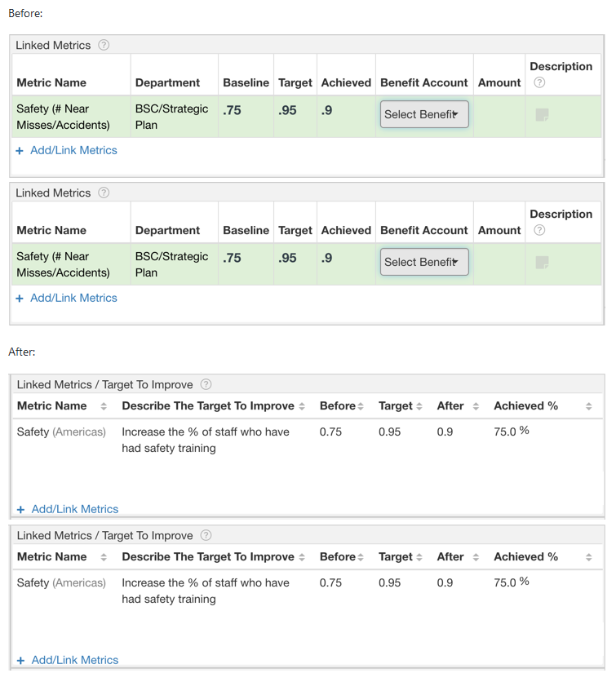The width and height of the screenshot is (616, 673).
Task: Select 'BSC/Strategic Plan' cell in first Before table
Action: coord(175,117)
